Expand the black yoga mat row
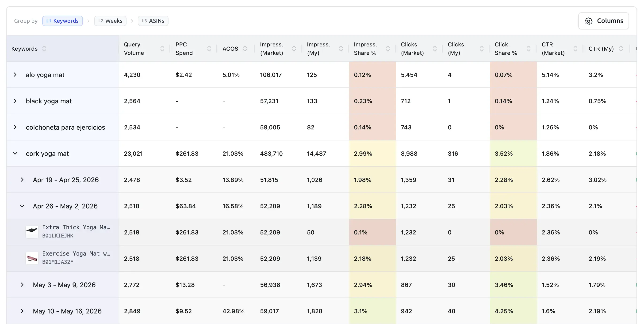 pyautogui.click(x=15, y=101)
